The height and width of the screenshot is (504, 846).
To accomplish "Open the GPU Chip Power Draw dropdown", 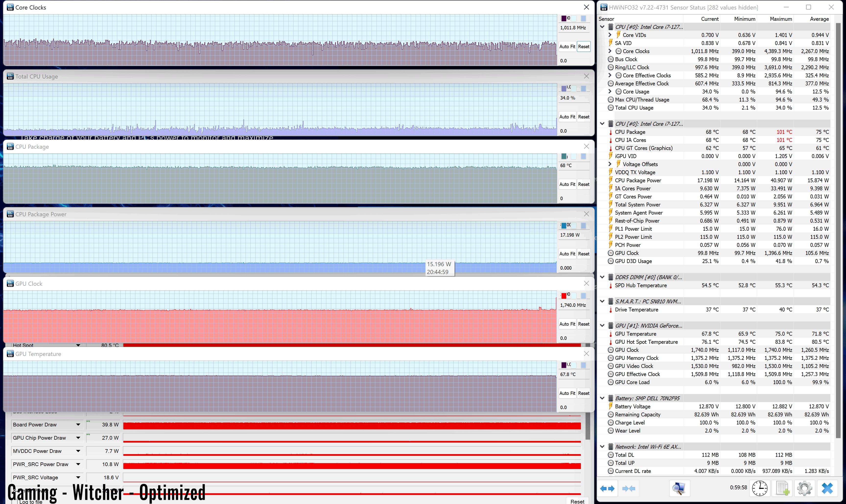I will [x=78, y=438].
